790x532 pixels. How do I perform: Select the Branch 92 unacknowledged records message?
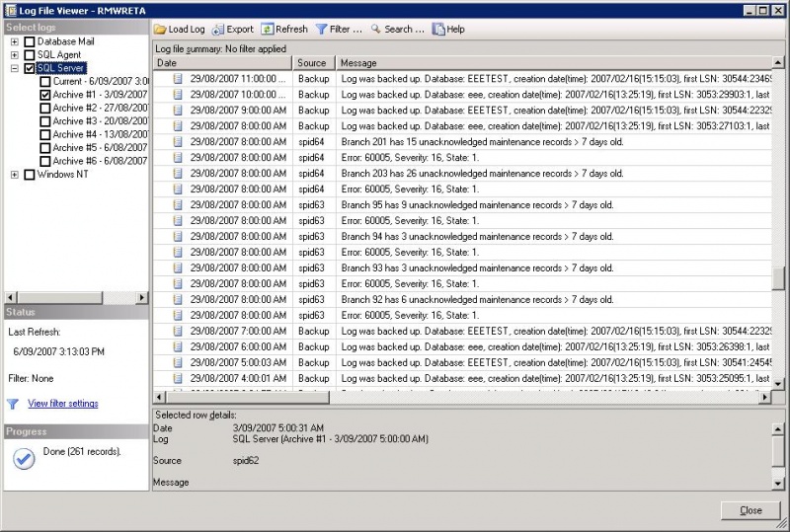pos(477,300)
